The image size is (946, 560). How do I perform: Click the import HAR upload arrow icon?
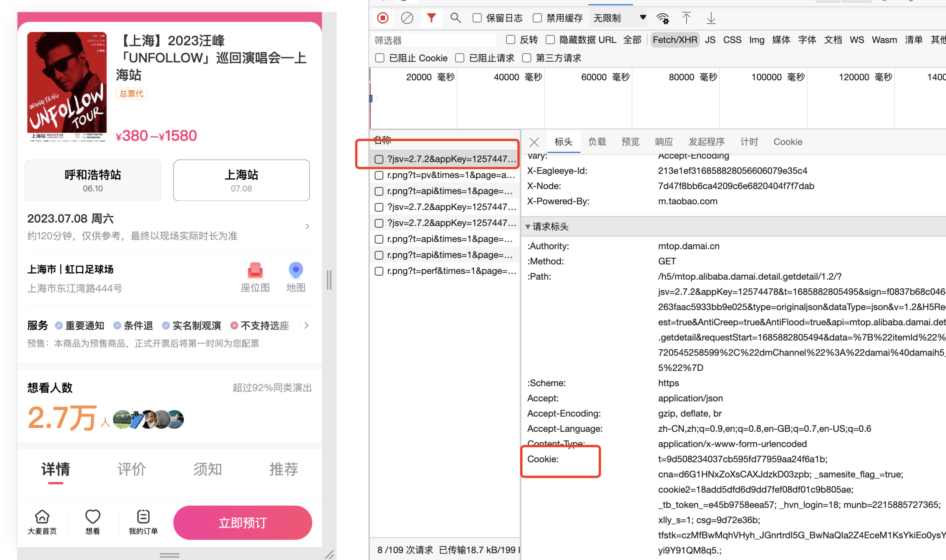pyautogui.click(x=686, y=18)
